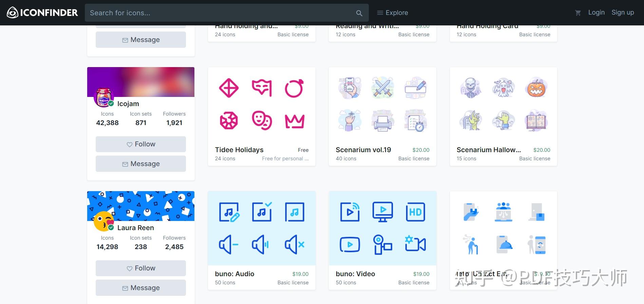The height and width of the screenshot is (304, 644).
Task: Focus the Search for icons field
Action: click(227, 13)
